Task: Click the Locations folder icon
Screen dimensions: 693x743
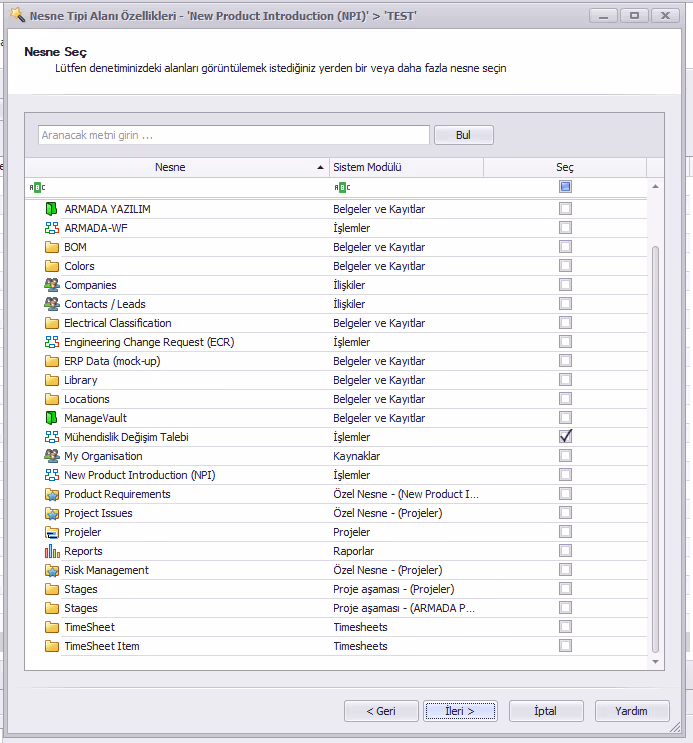Action: 52,399
